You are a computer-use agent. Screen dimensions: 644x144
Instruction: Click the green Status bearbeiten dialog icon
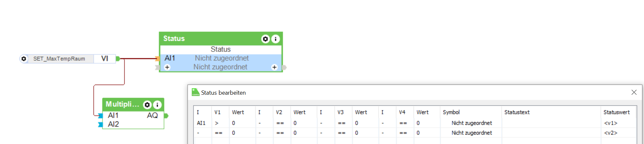(x=195, y=92)
